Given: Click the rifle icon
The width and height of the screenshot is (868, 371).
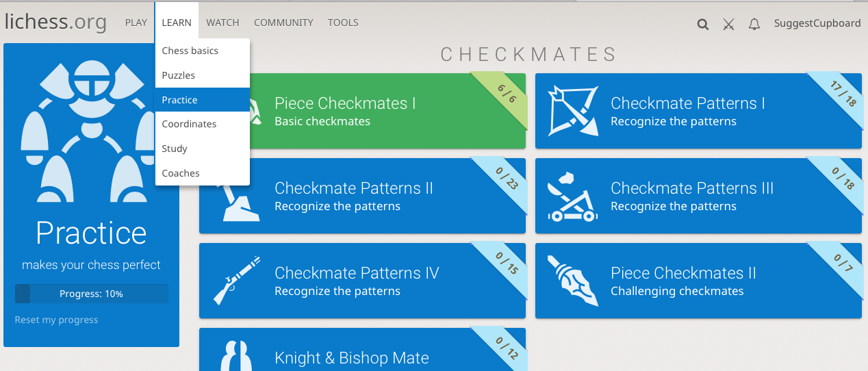Looking at the screenshot, I should pos(236,281).
